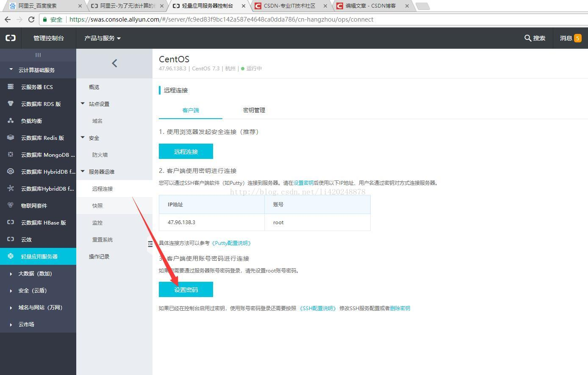The width and height of the screenshot is (588, 375).
Task: Click the RDS database icon
Action: coord(11,104)
